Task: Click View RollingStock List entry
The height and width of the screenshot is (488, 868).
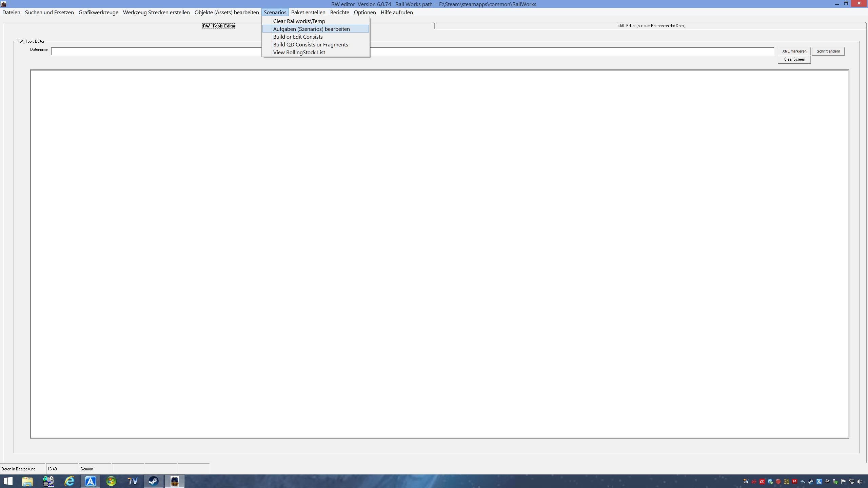Action: [299, 52]
